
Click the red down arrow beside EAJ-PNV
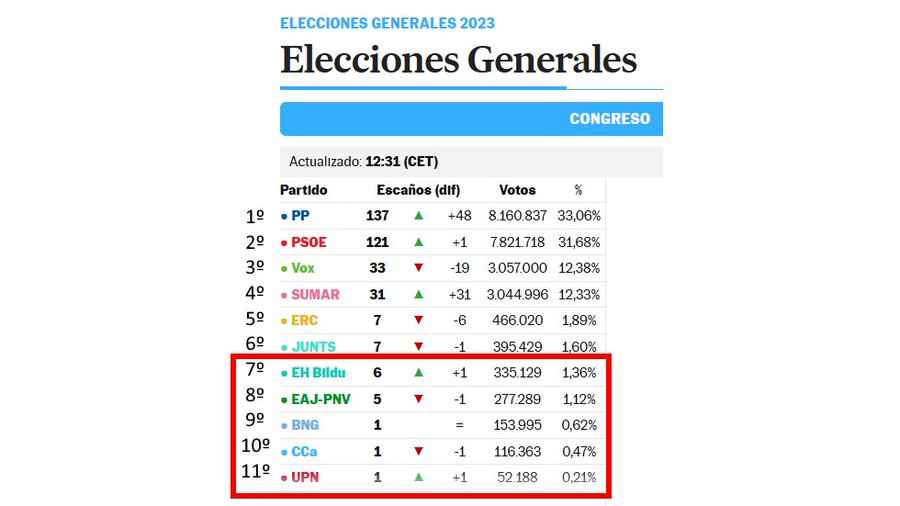point(418,399)
